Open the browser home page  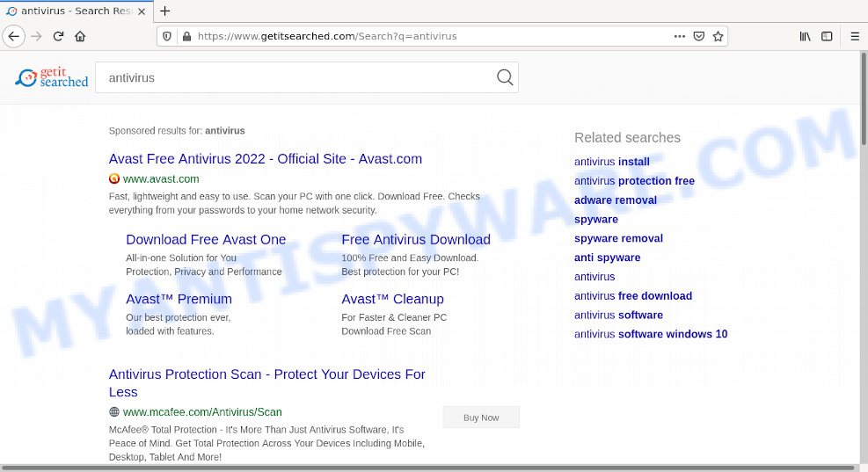click(x=80, y=37)
